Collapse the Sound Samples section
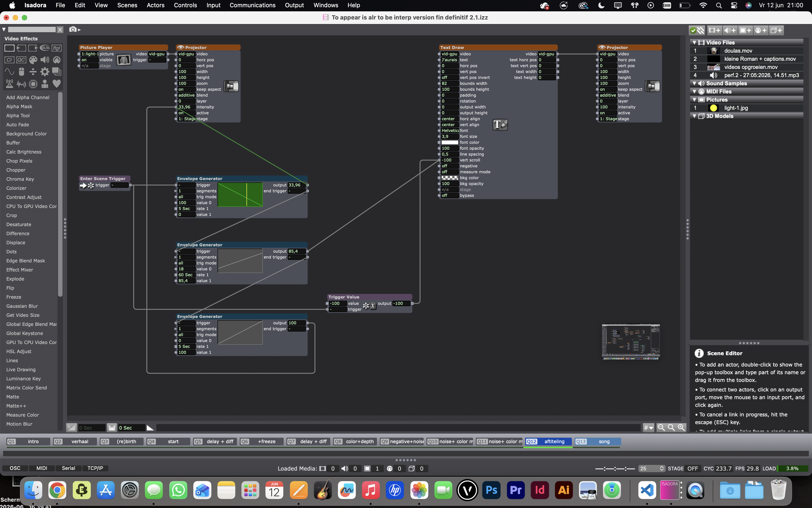Screen dimensions: 812x508 [x=694, y=83]
